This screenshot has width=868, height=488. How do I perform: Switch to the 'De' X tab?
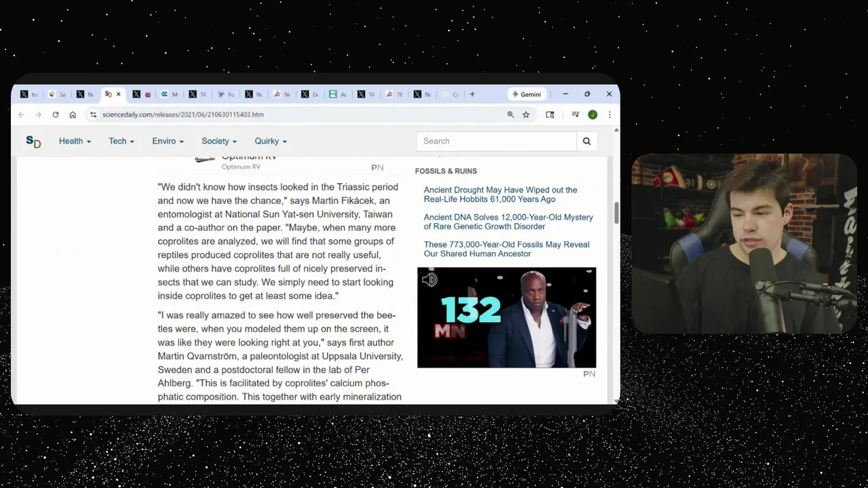pyautogui.click(x=310, y=94)
